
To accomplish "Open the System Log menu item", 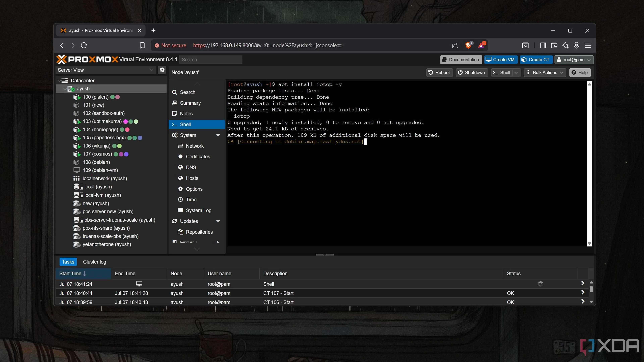I will pyautogui.click(x=197, y=210).
